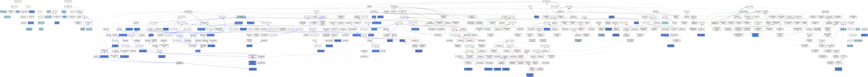
Task: Click the 'animal organ development' node
Action: pyautogui.click(x=119, y=29)
